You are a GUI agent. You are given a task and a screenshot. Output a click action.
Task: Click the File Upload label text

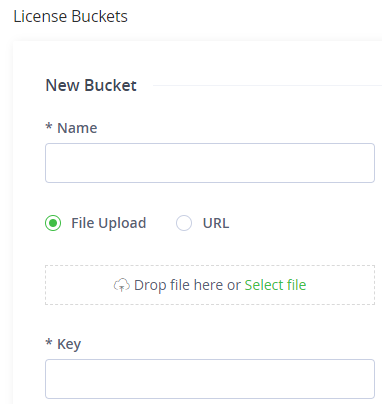[109, 223]
